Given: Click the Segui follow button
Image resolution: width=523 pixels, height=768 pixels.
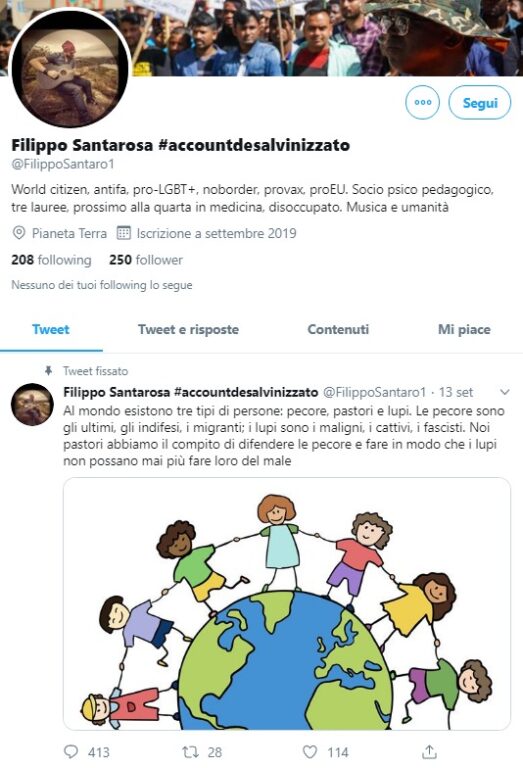Looking at the screenshot, I should (480, 102).
